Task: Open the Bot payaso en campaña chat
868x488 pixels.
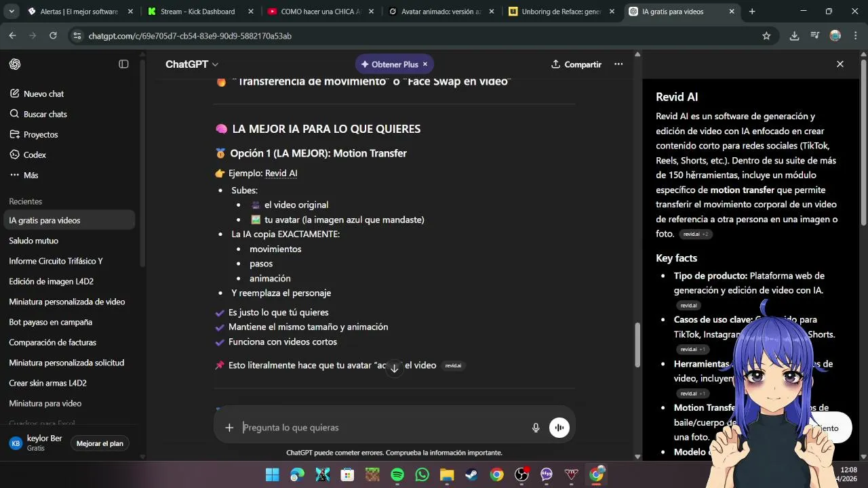Action: (71, 323)
